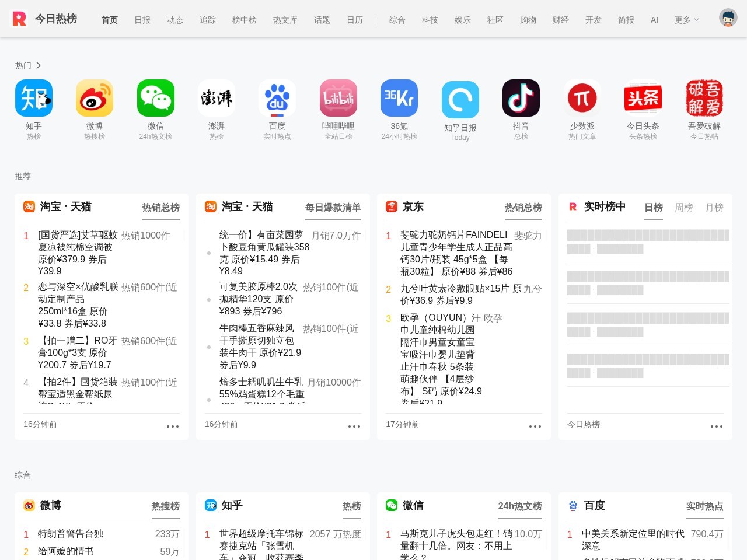Open more options on 淘宝 热销总榜 card
747x560 pixels.
pyautogui.click(x=173, y=426)
